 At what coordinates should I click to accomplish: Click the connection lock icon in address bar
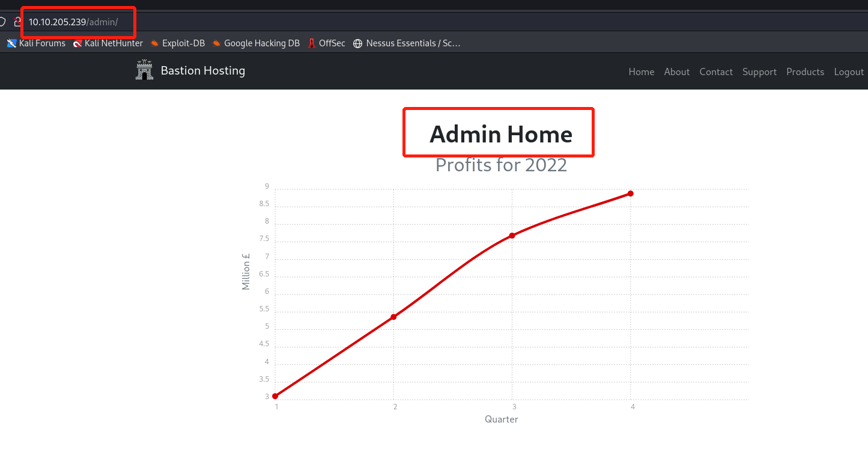(x=18, y=22)
